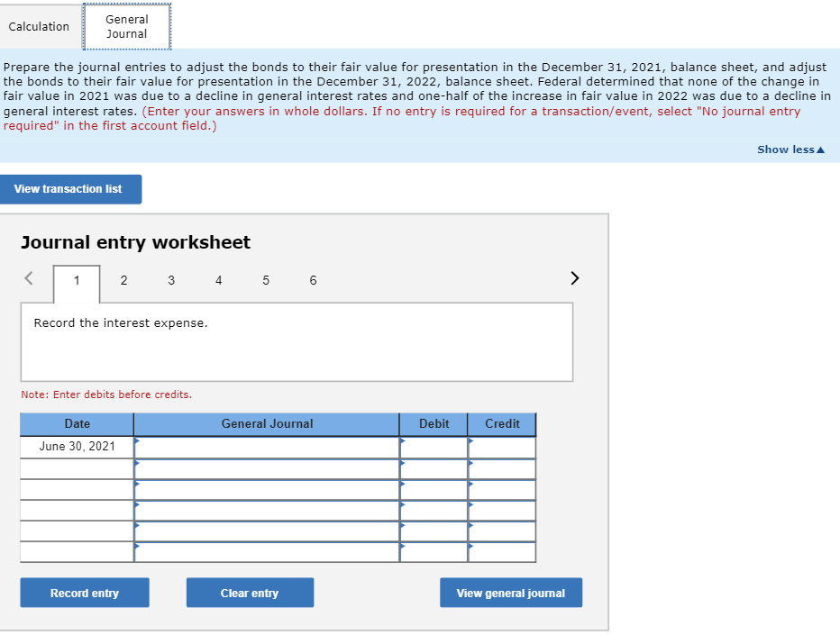Open the View transaction list

pyautogui.click(x=70, y=189)
